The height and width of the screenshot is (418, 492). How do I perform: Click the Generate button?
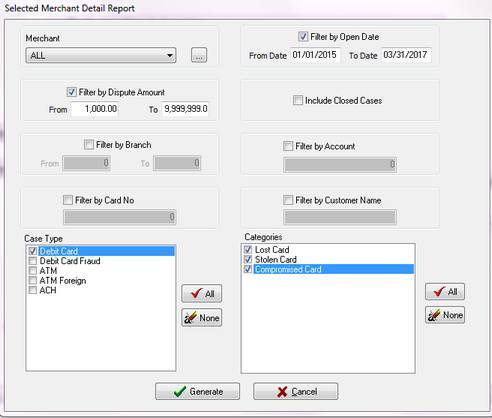[197, 391]
